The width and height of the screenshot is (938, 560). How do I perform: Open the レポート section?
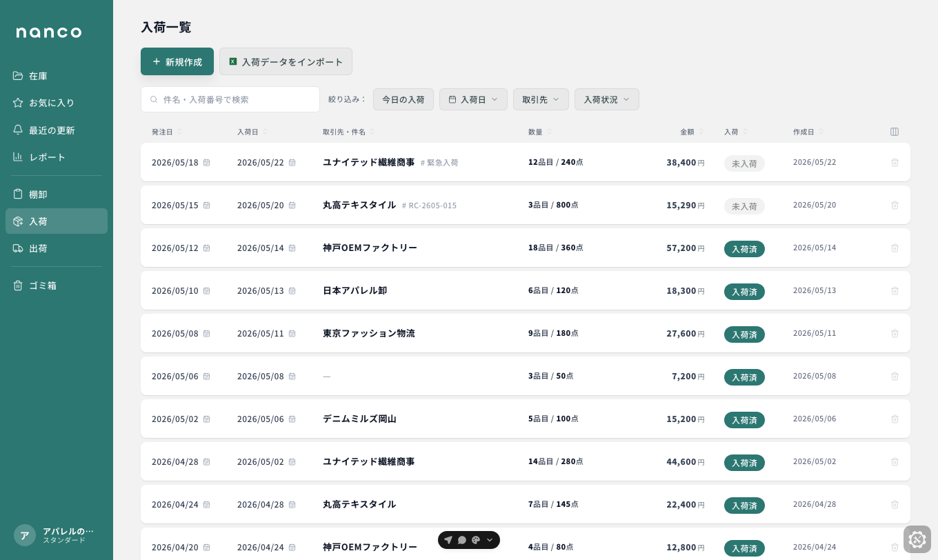pyautogui.click(x=57, y=157)
